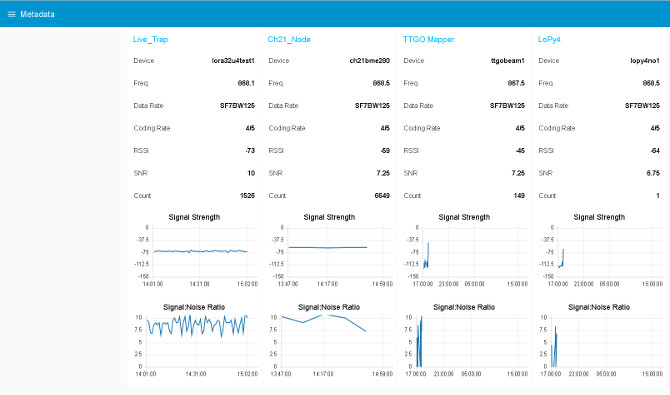
Task: Select device value ttgobeam1
Action: coord(508,61)
